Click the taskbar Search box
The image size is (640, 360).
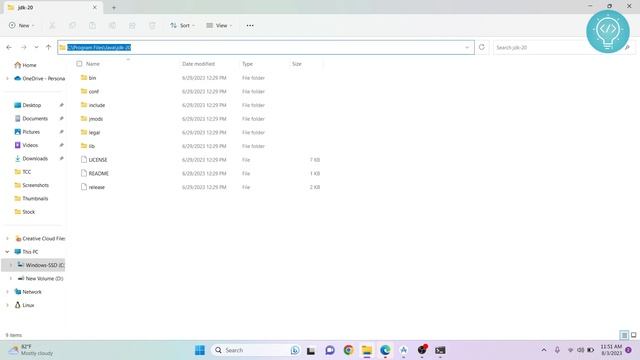click(x=256, y=350)
